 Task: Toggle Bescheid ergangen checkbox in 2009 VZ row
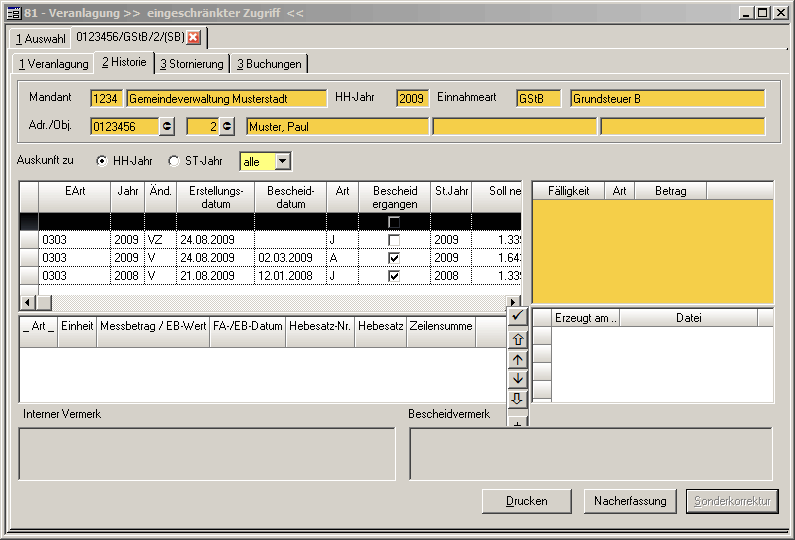(394, 240)
